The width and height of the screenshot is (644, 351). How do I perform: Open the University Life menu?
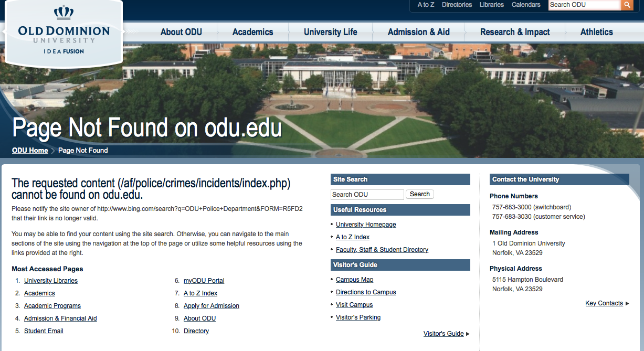pos(331,32)
